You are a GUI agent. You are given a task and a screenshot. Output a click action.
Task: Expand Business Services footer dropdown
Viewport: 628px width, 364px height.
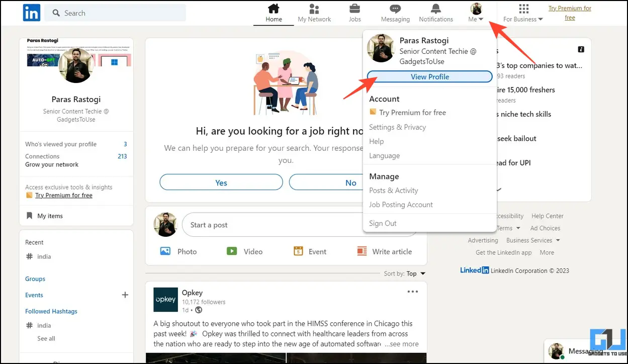coord(533,240)
